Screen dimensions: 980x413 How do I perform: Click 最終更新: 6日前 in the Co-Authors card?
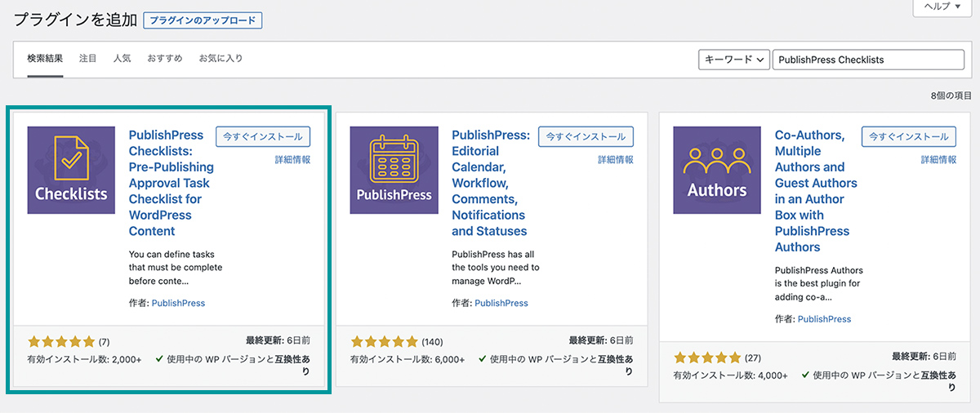[924, 357]
